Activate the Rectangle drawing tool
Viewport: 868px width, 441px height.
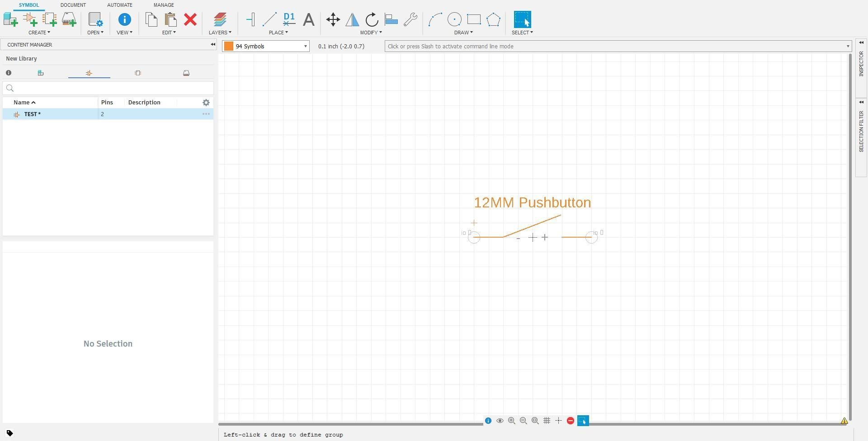pyautogui.click(x=474, y=19)
